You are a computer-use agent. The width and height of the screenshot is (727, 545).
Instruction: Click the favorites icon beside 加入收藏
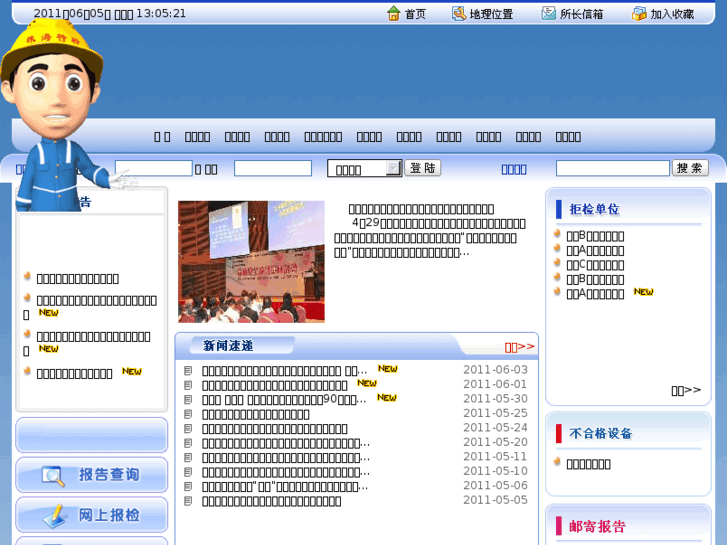coord(639,13)
